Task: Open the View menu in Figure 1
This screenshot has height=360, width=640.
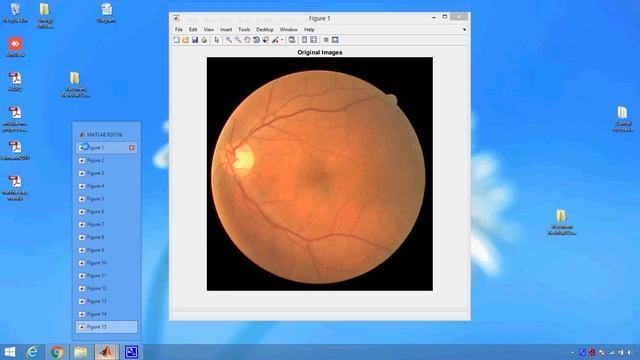Action: click(209, 29)
